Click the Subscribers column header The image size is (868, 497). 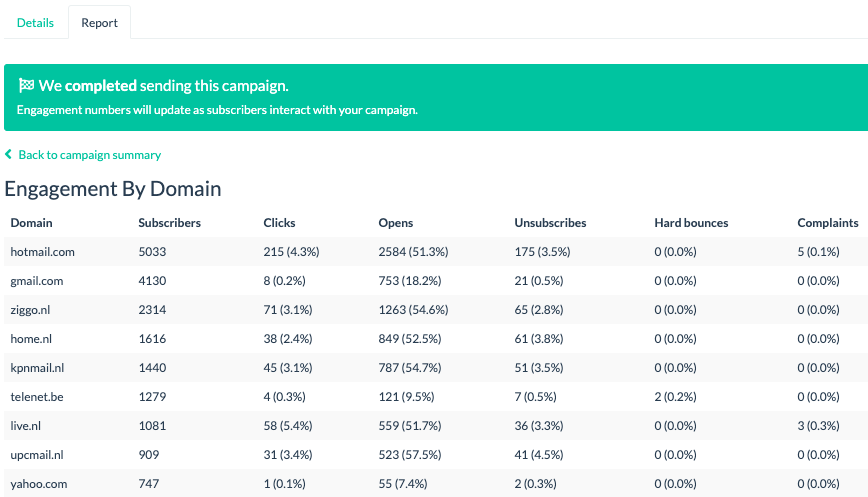point(169,223)
